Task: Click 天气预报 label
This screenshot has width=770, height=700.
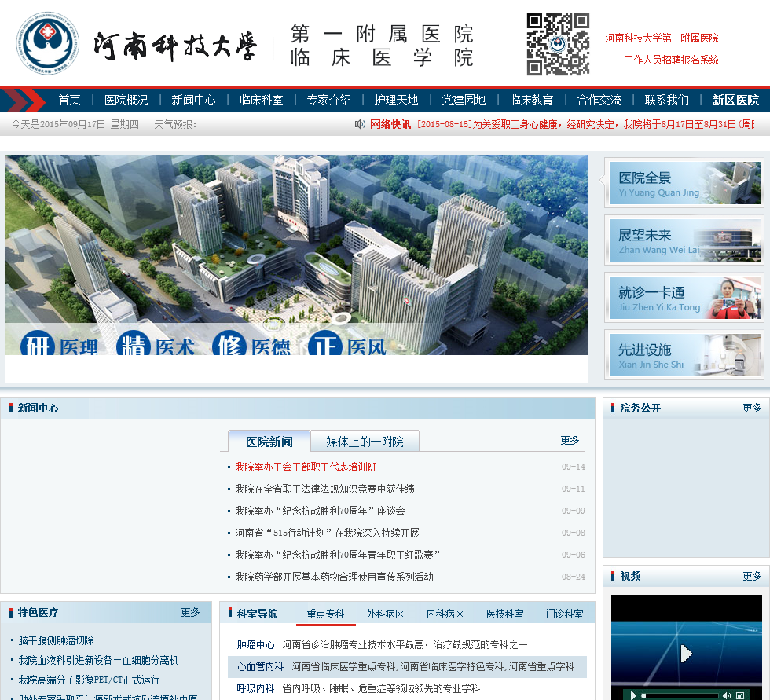Action: (175, 125)
